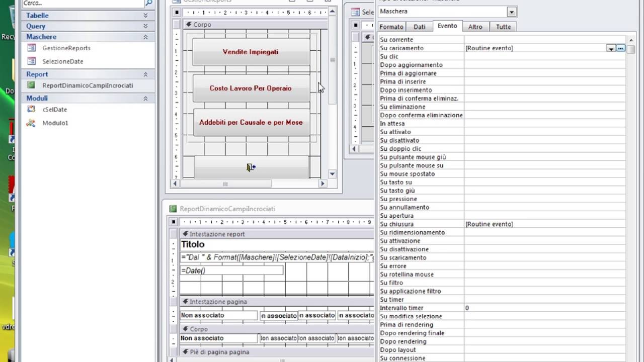This screenshot has height=362, width=644.
Task: Click the up arrow of GestioneReports vertical scrollbar
Action: (x=332, y=12)
